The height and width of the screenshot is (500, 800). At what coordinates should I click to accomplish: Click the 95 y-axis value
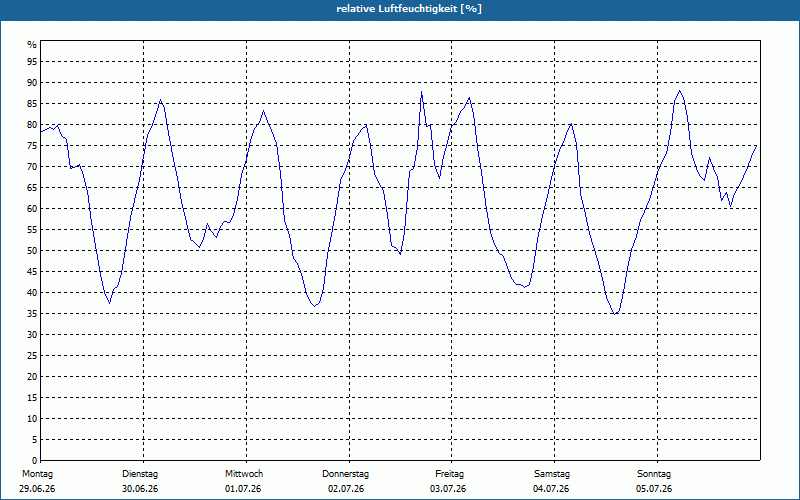(32, 62)
